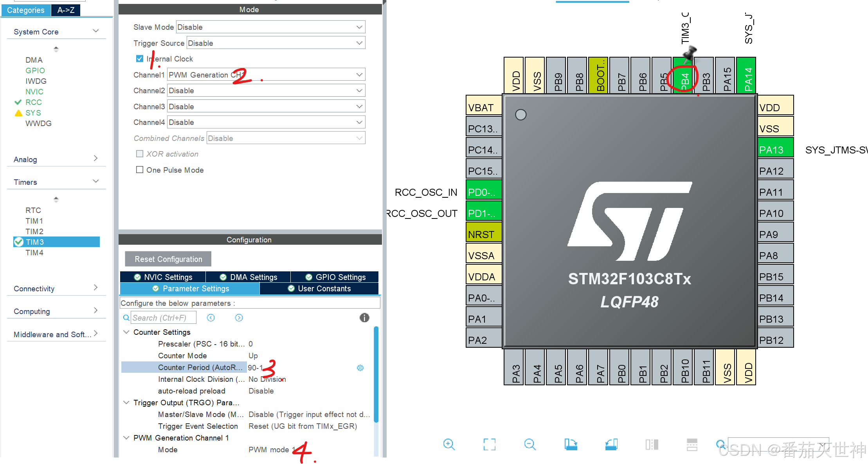Collapse the Counter Settings tree section

126,332
